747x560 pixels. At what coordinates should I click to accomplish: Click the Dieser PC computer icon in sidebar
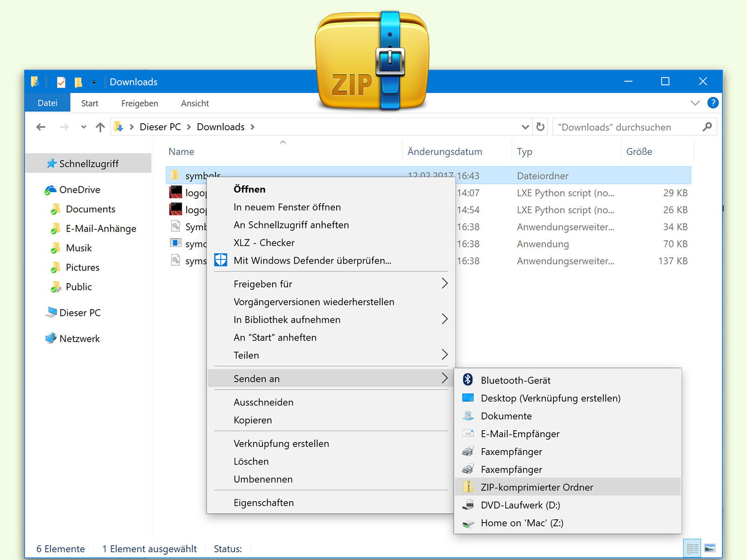pos(50,312)
